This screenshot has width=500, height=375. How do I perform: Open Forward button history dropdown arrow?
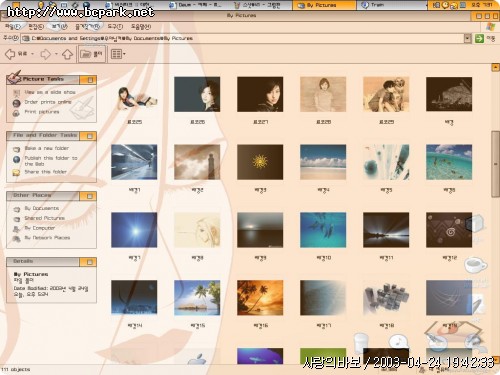click(56, 54)
